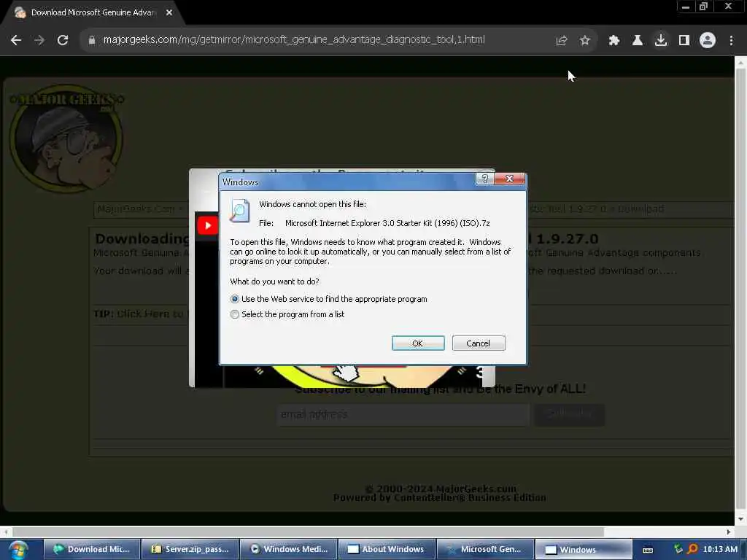Viewport: 747px width, 560px height.
Task: Open Chrome Labs flask icon
Action: coord(637,41)
